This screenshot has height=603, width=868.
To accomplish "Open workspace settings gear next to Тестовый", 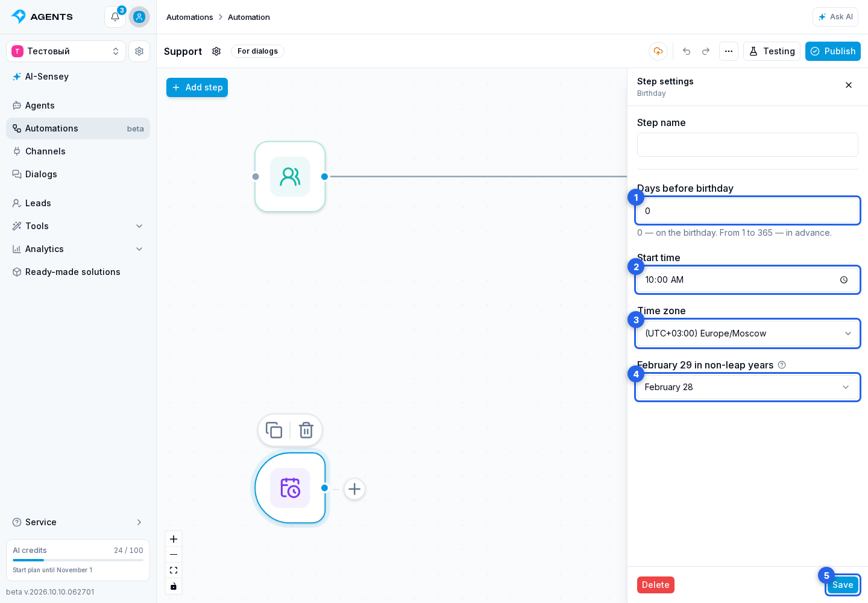I will [139, 51].
